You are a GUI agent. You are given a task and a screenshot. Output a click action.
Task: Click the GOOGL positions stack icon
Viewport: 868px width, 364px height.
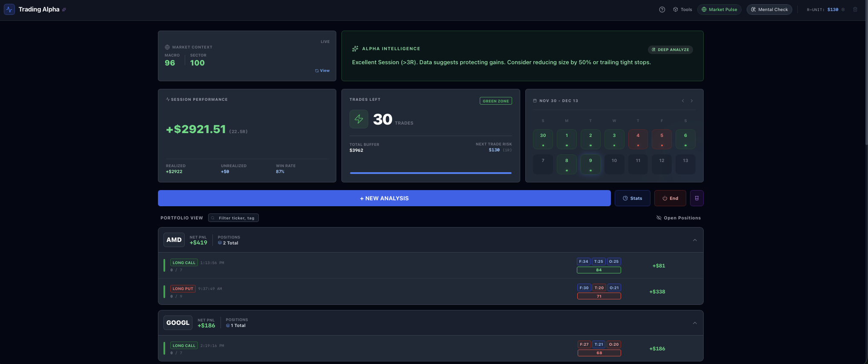pyautogui.click(x=228, y=326)
